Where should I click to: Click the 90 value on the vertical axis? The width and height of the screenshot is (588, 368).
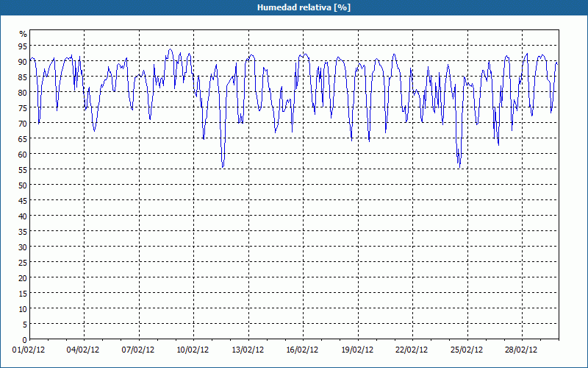click(24, 62)
